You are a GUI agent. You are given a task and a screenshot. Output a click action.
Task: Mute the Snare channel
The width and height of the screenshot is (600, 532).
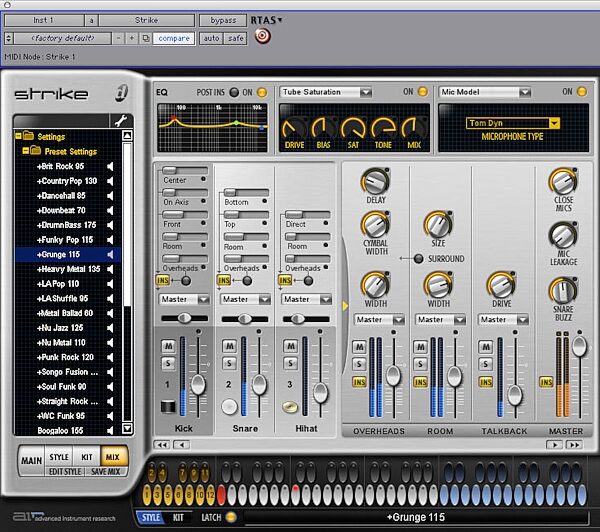(229, 346)
